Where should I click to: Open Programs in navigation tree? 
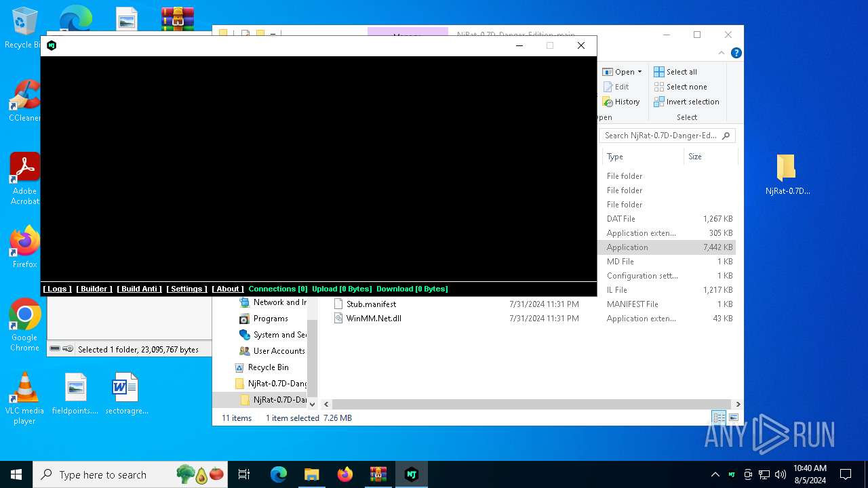[x=264, y=319]
